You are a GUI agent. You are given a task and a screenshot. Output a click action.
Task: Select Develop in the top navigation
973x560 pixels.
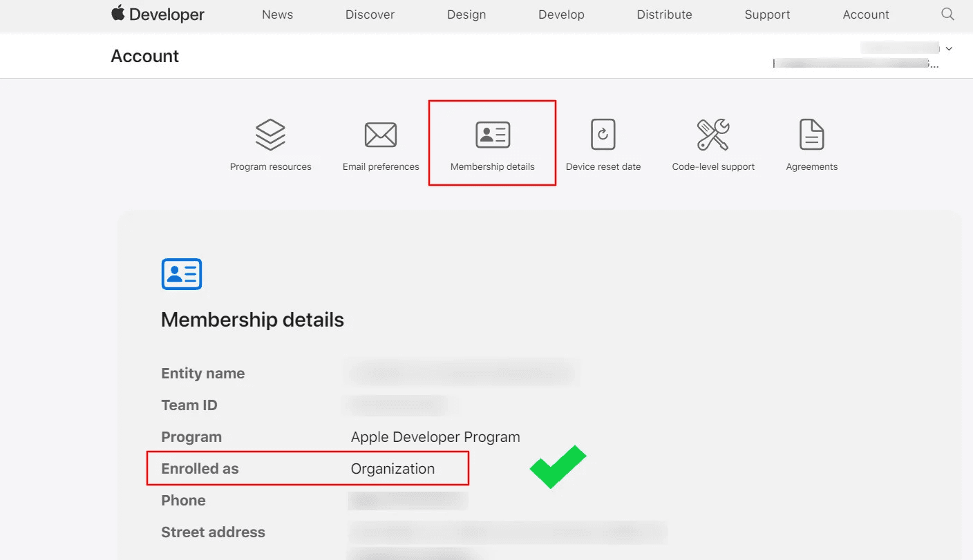click(x=561, y=15)
